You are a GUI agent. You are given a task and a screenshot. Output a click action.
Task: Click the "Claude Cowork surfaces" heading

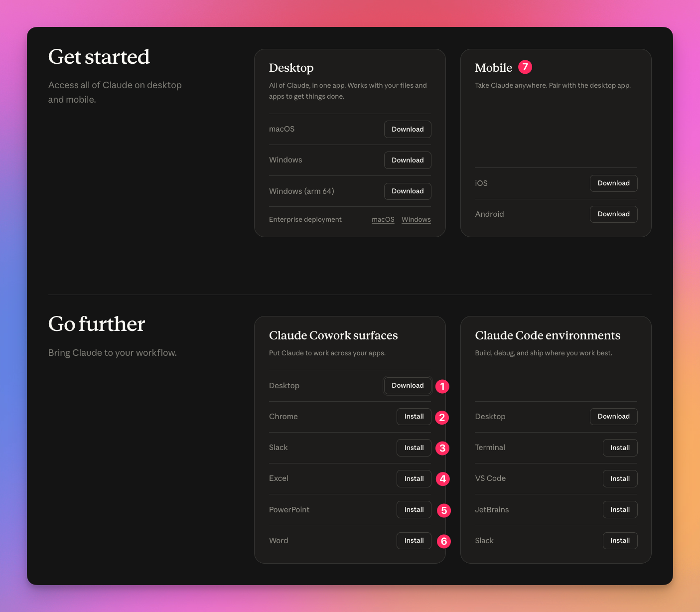coord(333,335)
